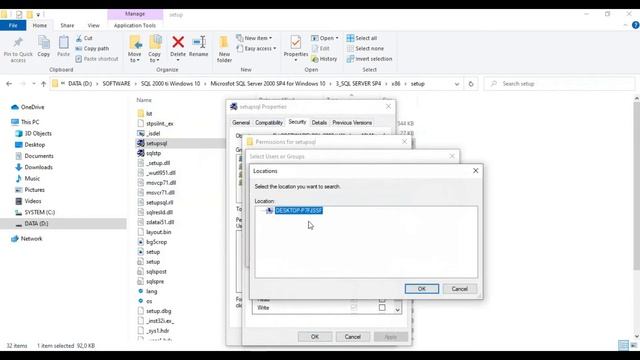Click SOFTWARE in the address path
The image size is (640, 360).
click(116, 84)
